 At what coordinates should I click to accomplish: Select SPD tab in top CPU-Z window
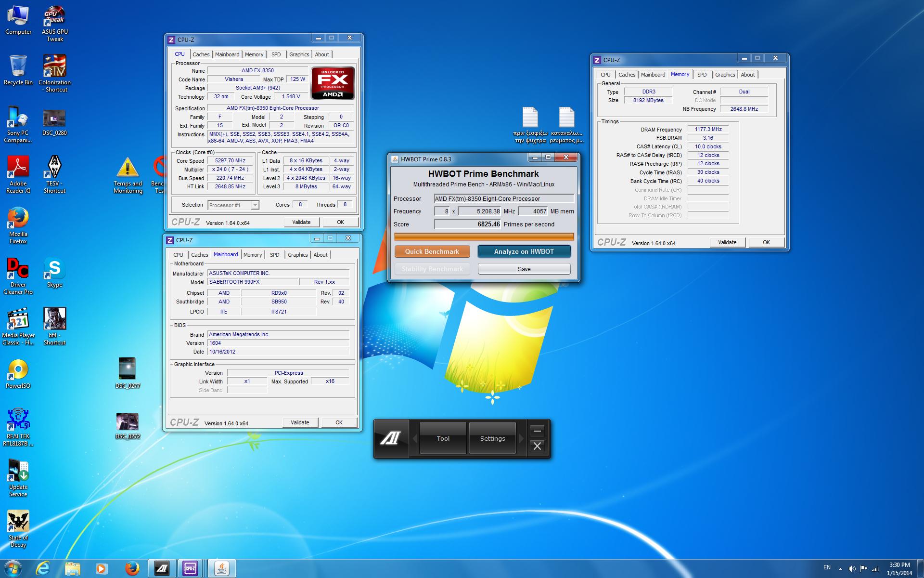click(276, 54)
